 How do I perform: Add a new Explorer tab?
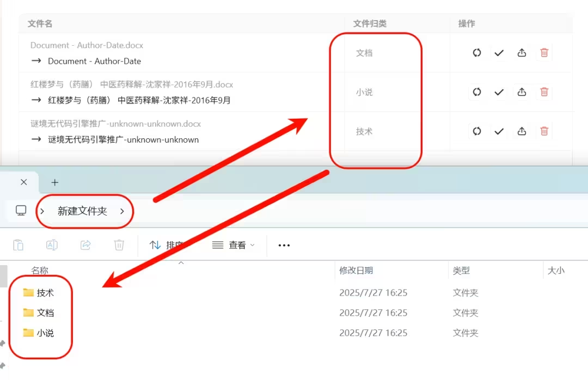coord(55,182)
